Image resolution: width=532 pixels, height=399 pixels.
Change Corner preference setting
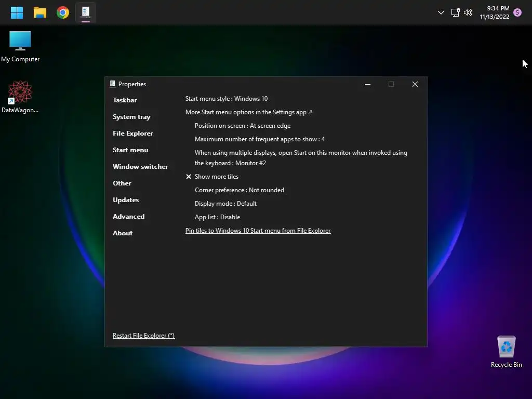click(x=239, y=190)
